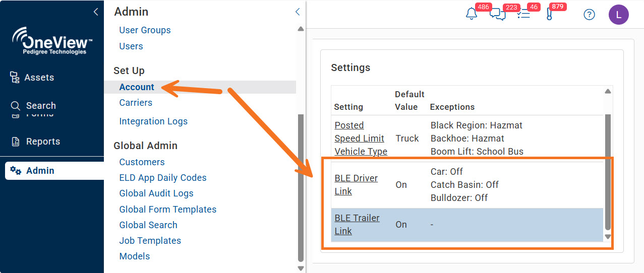The height and width of the screenshot is (273, 644).
Task: Open Global Audit Logs
Action: 156,193
